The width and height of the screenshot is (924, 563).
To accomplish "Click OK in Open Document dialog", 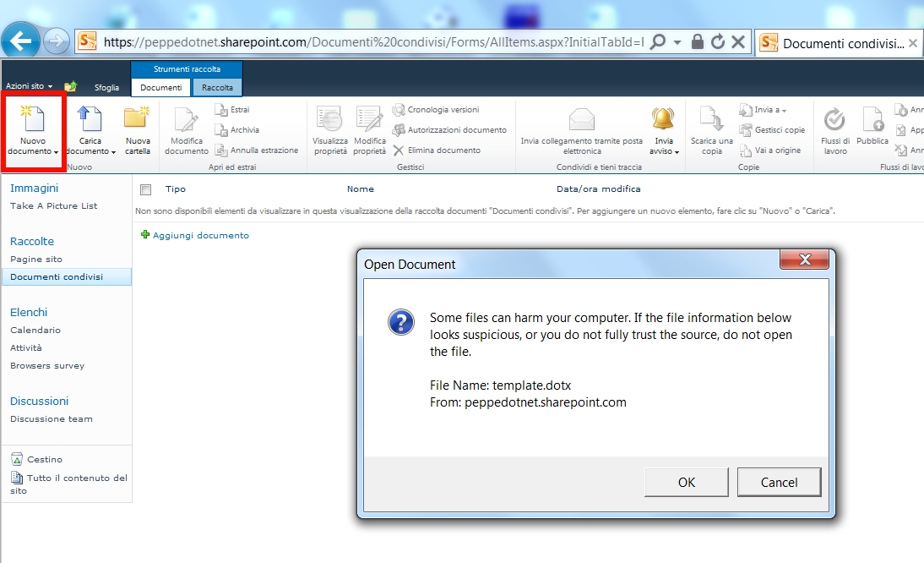I will [x=687, y=482].
